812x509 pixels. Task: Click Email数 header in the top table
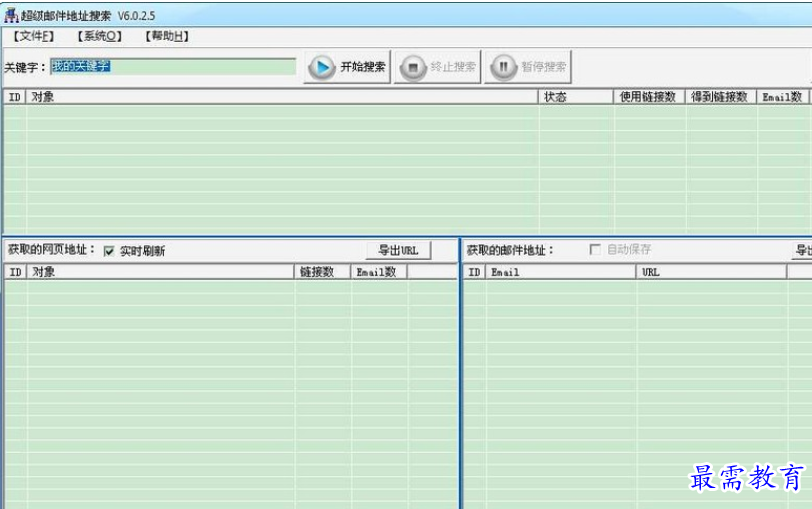click(x=782, y=97)
